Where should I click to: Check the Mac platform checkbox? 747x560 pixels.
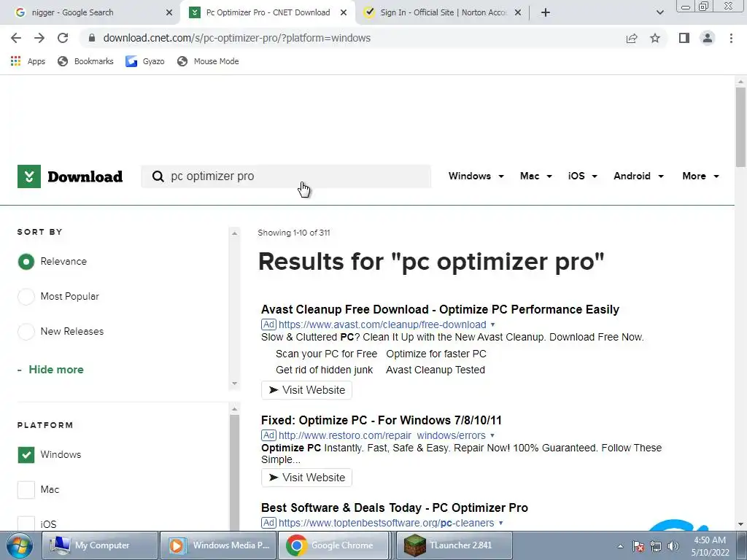click(x=26, y=489)
